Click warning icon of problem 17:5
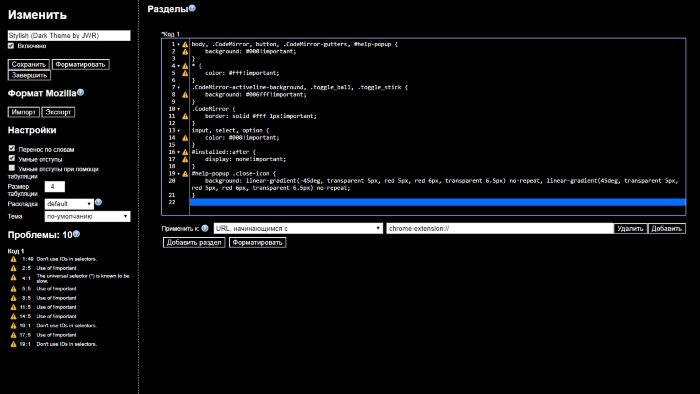The width and height of the screenshot is (700, 394). (13, 335)
